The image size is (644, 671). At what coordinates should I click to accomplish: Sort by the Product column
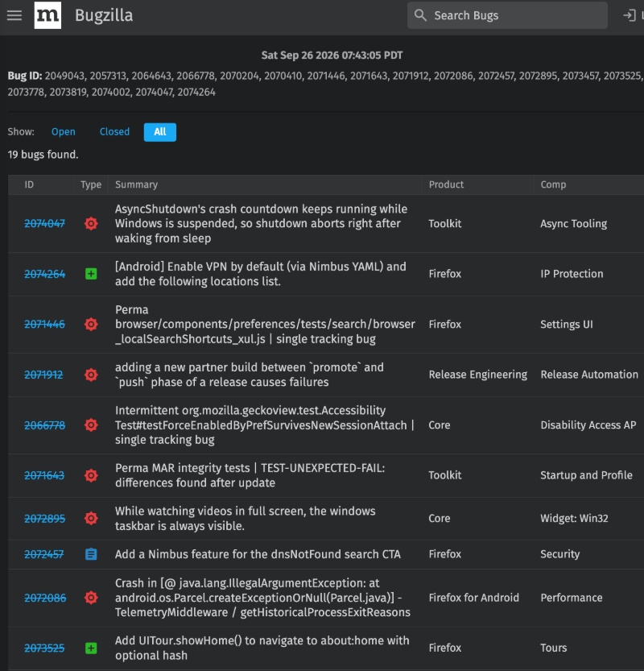[x=446, y=184]
